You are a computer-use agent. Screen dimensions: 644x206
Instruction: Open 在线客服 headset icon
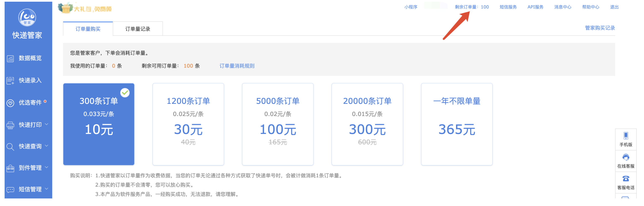625,157
